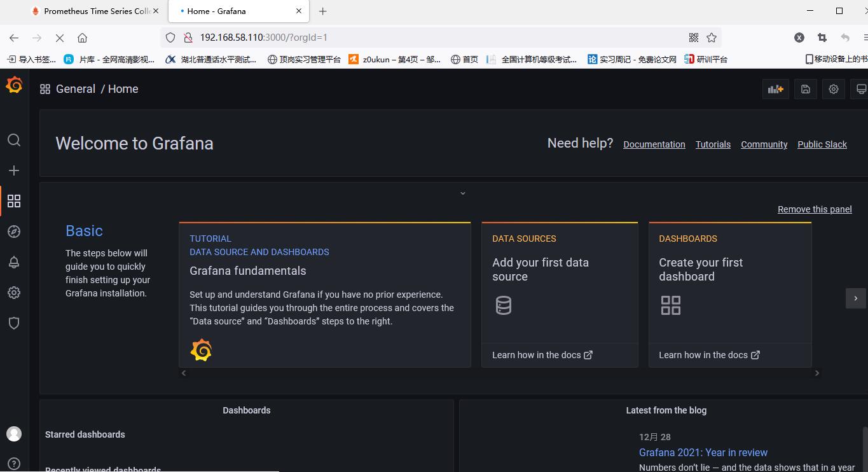Close the Home - Grafana tab
The height and width of the screenshot is (472, 868).
tap(300, 11)
